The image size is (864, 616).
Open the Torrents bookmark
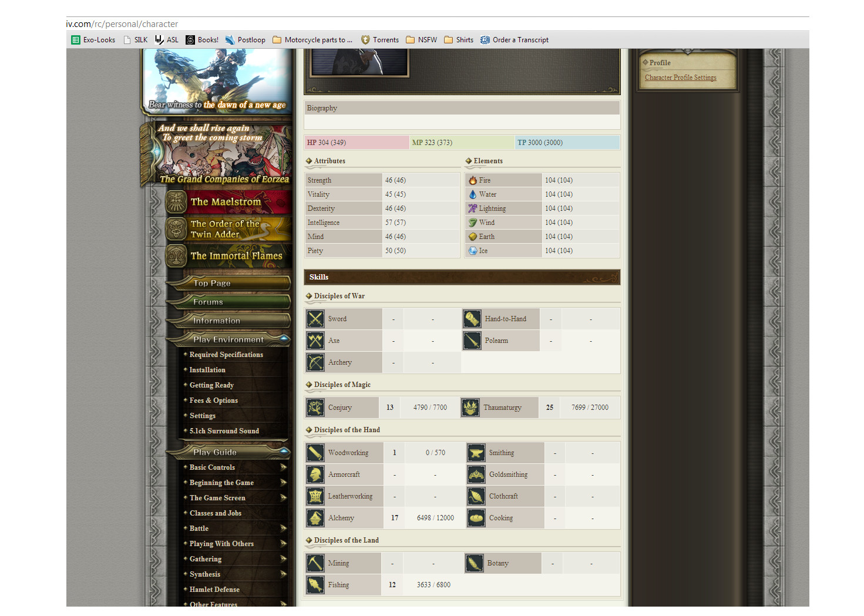[380, 40]
